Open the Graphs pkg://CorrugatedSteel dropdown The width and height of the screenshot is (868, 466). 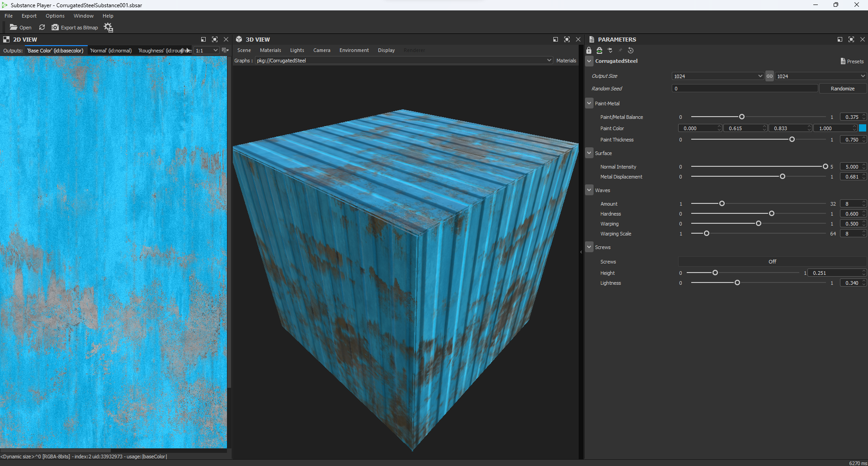[x=404, y=61]
